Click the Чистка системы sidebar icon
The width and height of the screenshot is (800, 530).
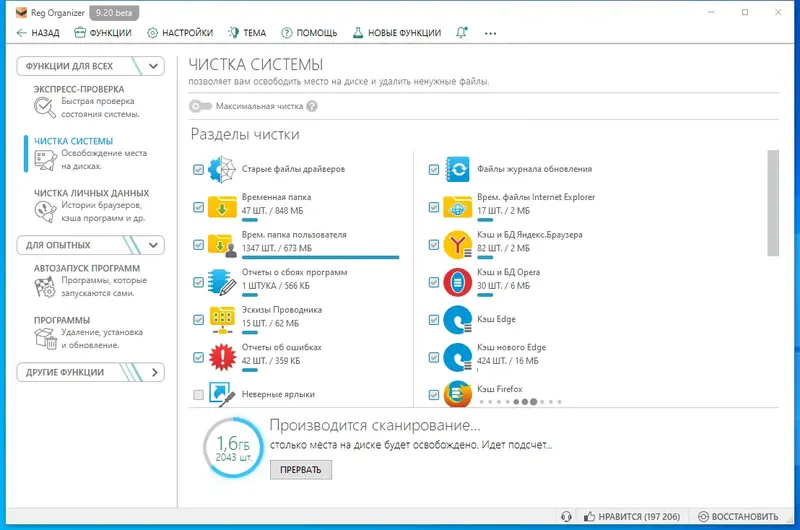[45, 160]
